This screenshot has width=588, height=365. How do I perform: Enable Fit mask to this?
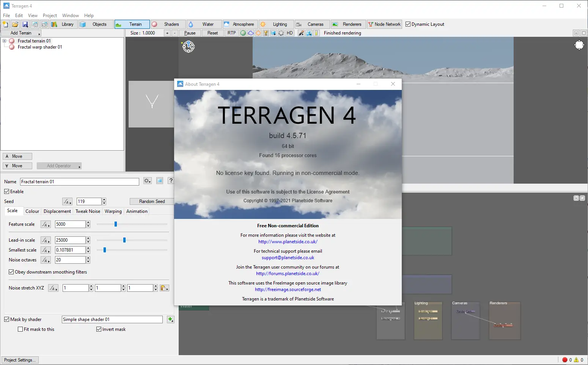pyautogui.click(x=20, y=329)
